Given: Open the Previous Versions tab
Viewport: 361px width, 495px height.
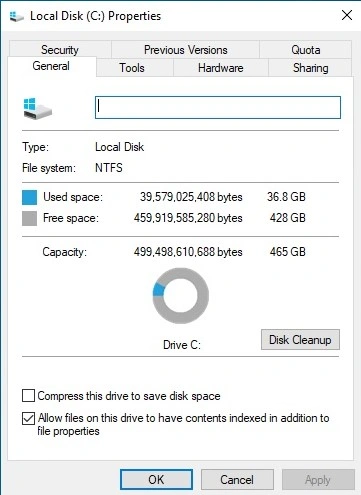Looking at the screenshot, I should pos(185,49).
